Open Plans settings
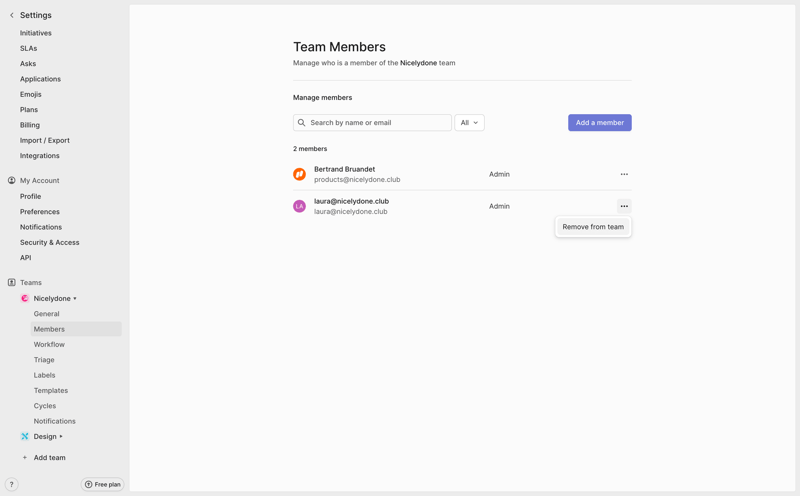 29,109
